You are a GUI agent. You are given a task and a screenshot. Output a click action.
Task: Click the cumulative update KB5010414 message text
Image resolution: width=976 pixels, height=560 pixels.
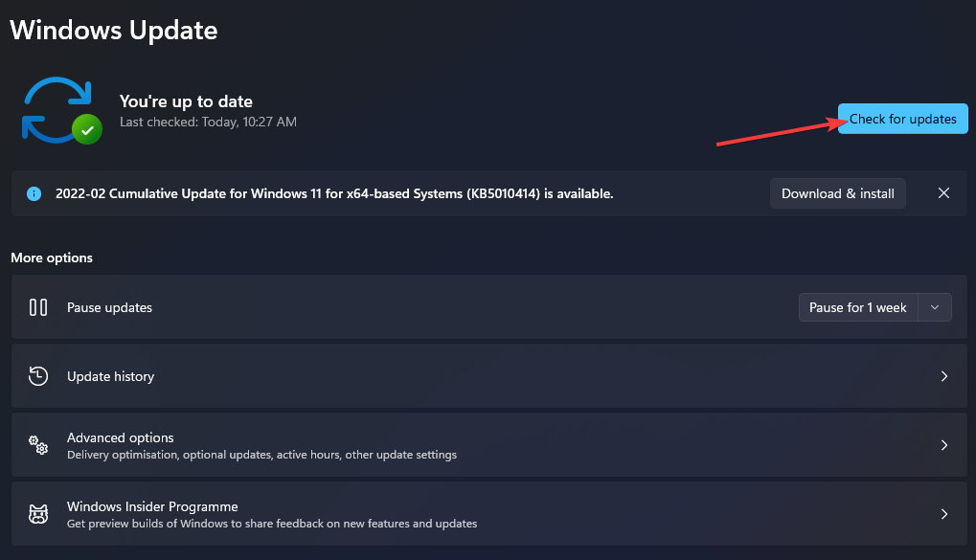334,193
